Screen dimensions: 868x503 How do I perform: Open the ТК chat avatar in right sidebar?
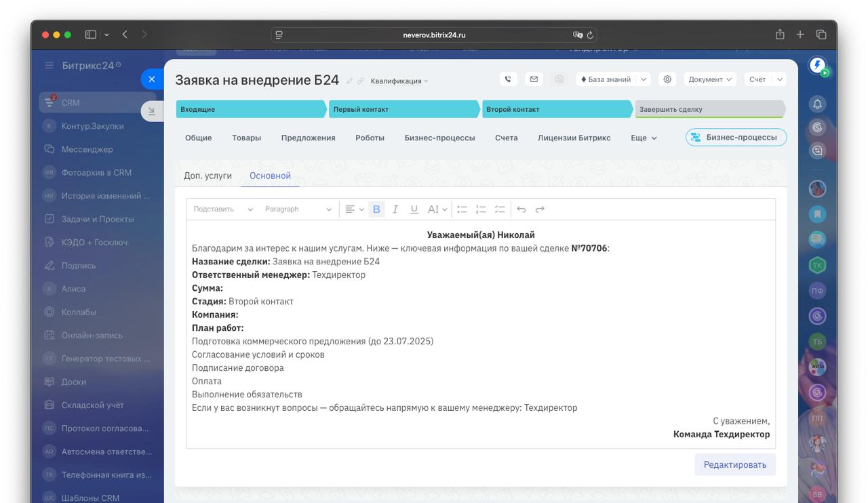[817, 265]
